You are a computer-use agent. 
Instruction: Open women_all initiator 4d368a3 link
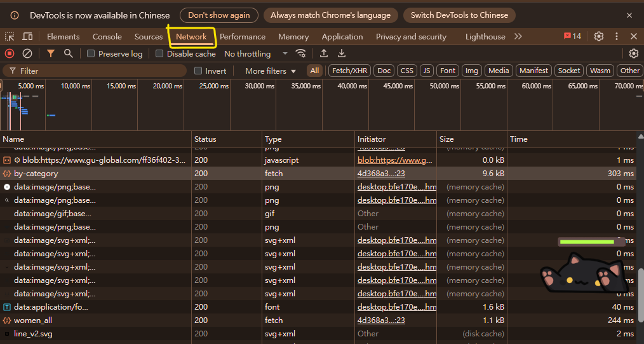(381, 320)
